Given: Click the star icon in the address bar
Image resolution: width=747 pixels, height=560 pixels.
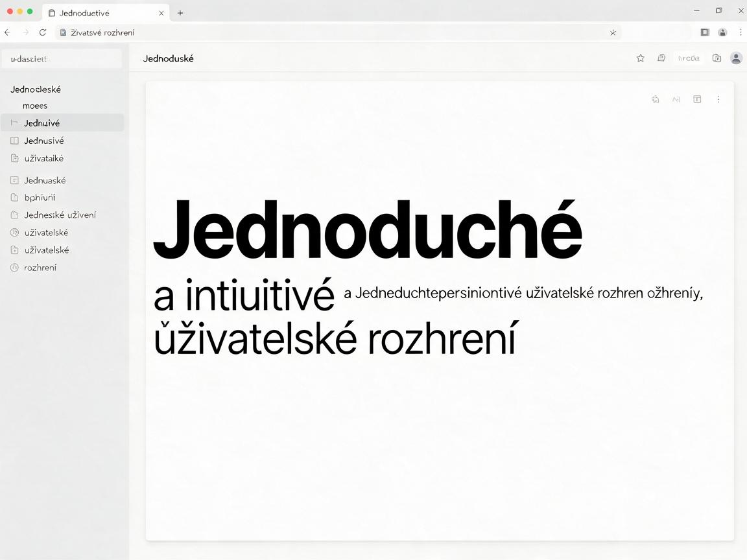Looking at the screenshot, I should point(613,32).
